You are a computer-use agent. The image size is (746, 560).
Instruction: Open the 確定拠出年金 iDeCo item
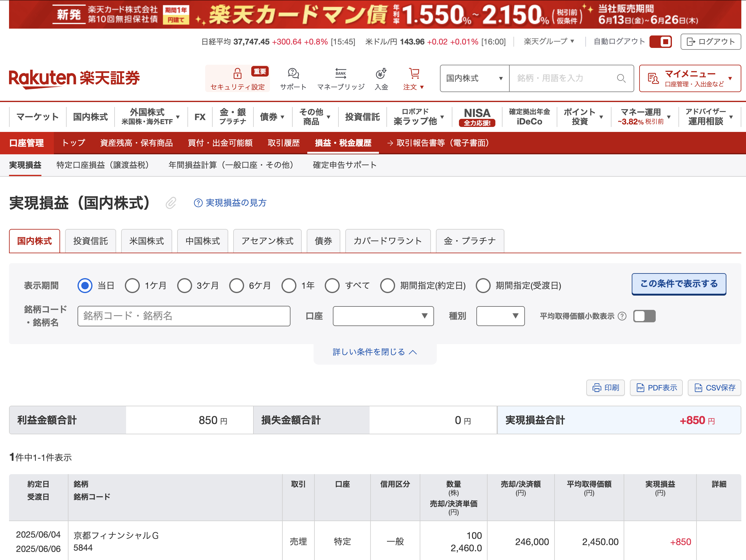point(529,117)
